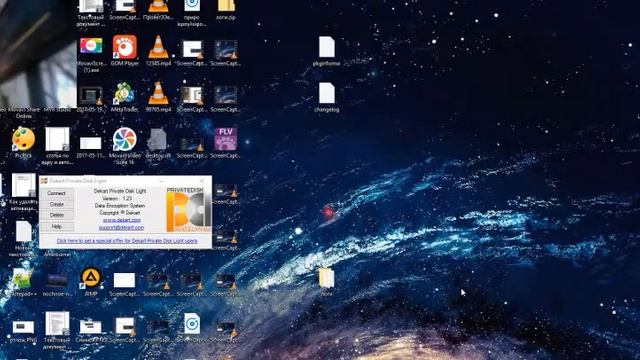The height and width of the screenshot is (360, 640).
Task: Select the "статья по" document icon
Action: 57,145
